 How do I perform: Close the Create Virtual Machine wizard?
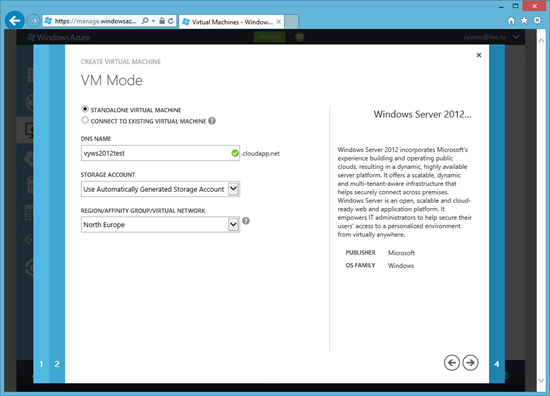[479, 55]
